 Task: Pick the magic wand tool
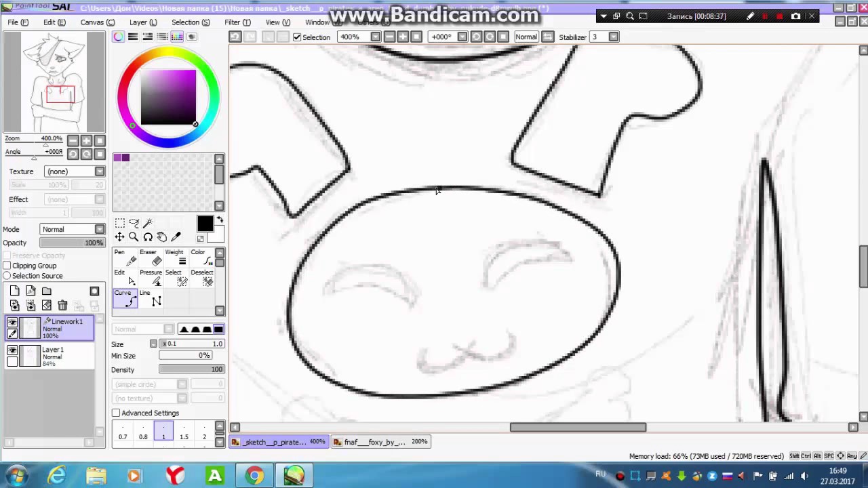point(148,223)
